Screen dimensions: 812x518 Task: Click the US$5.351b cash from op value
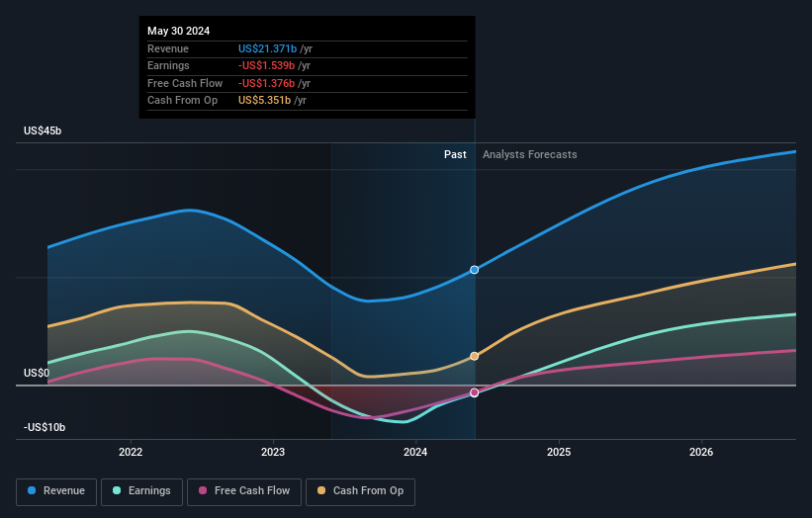(265, 101)
